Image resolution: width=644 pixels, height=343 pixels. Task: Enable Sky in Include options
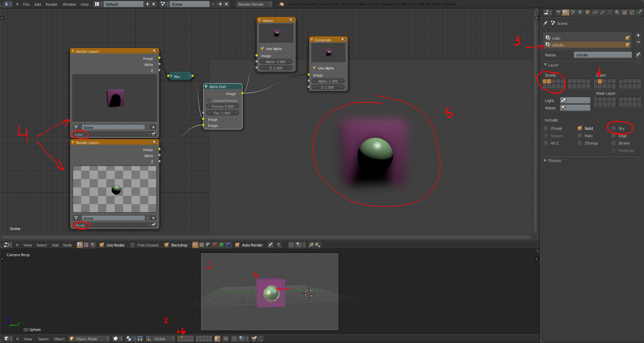[x=613, y=128]
